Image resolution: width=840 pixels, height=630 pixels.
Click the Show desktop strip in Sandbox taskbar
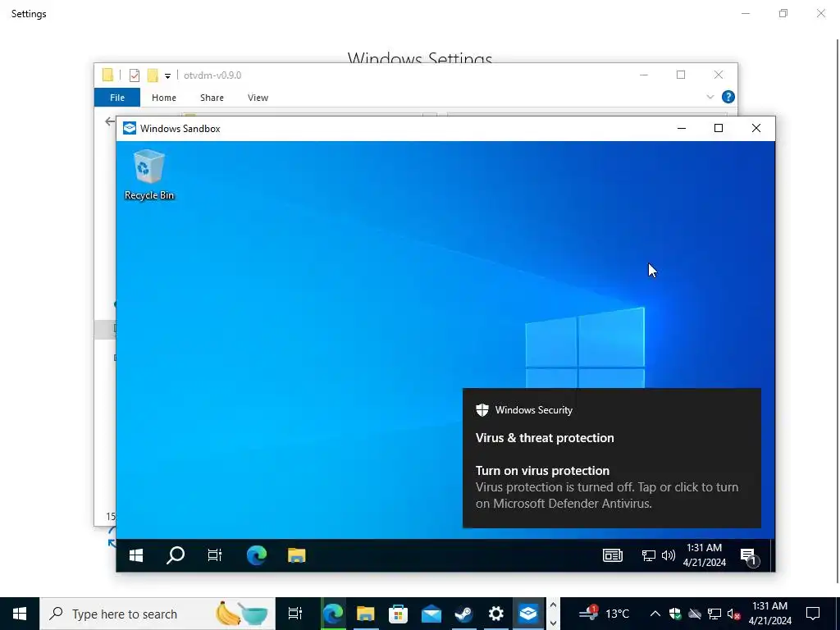(x=773, y=555)
